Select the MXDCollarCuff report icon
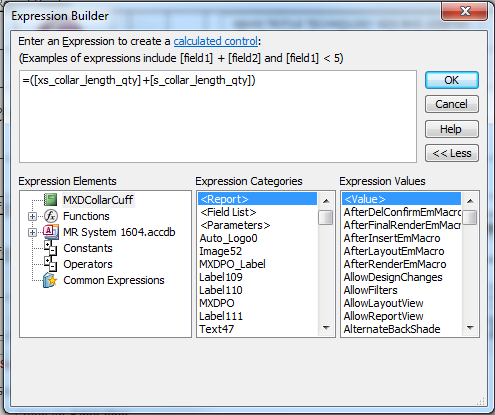The height and width of the screenshot is (415, 495). (51, 200)
